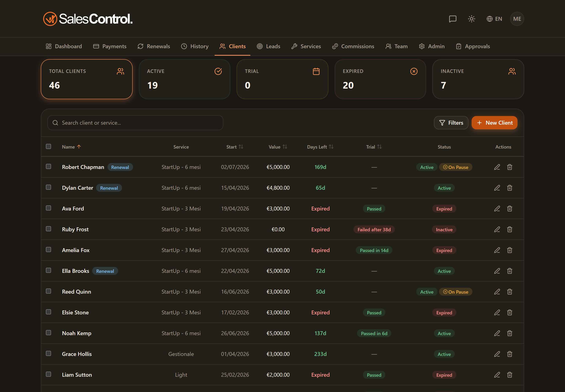The width and height of the screenshot is (565, 392).
Task: Filter by the Expired stat card
Action: point(380,79)
